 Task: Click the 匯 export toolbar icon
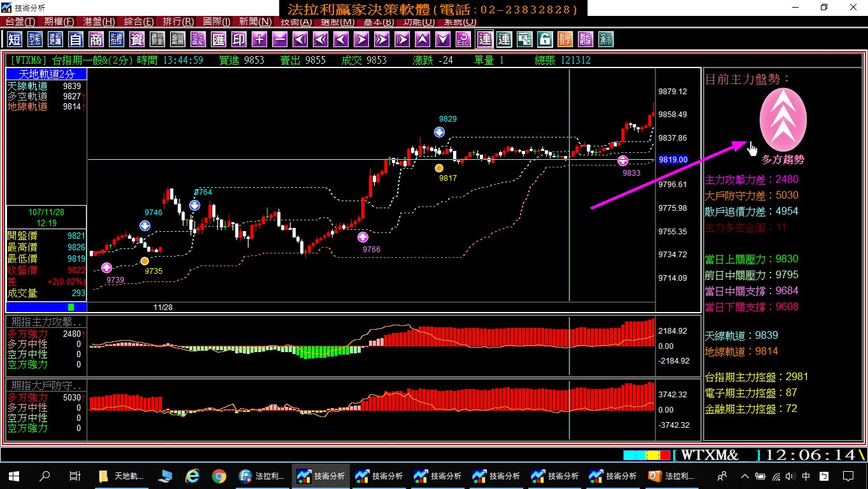tap(219, 39)
